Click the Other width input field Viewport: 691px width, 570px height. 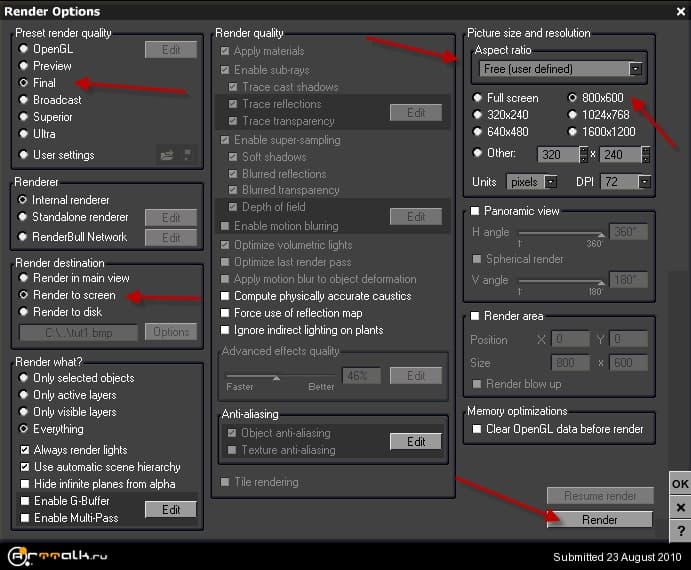(558, 154)
